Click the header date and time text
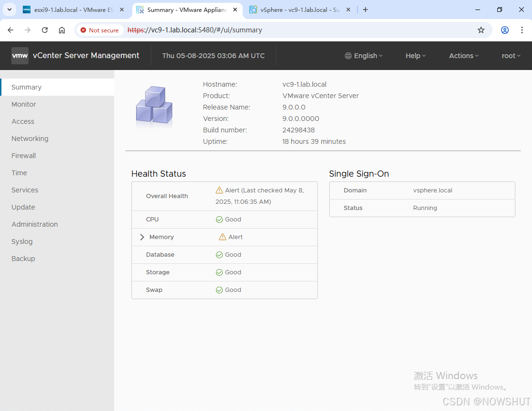The image size is (532, 411). (213, 56)
